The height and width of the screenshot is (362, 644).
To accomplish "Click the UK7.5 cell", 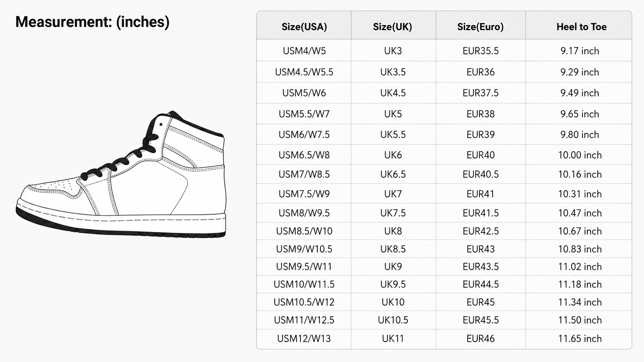I will [393, 213].
